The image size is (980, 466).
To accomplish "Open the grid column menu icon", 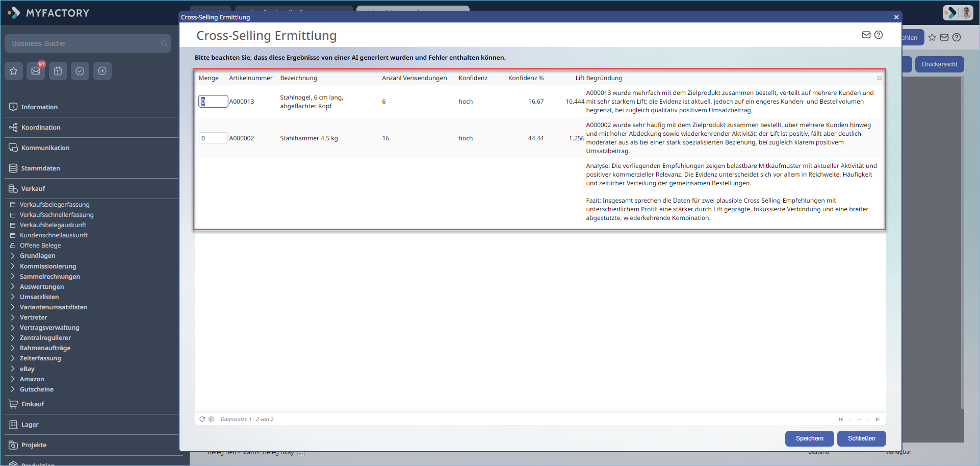I will click(880, 78).
